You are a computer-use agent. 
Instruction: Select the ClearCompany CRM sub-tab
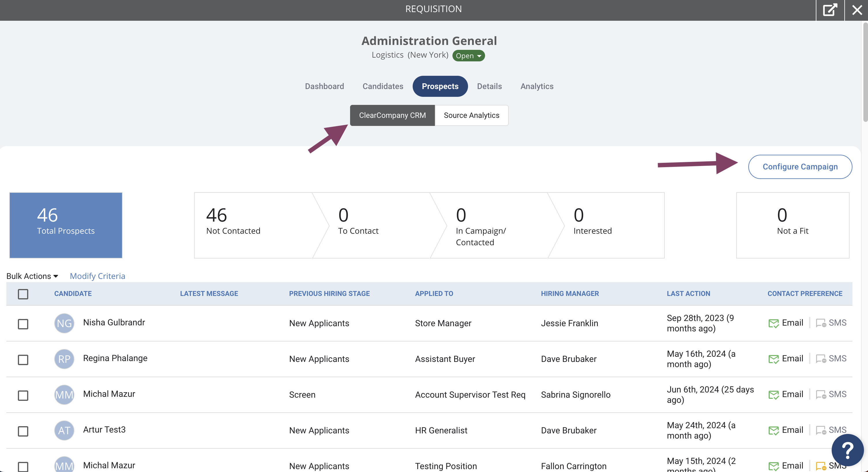tap(392, 115)
